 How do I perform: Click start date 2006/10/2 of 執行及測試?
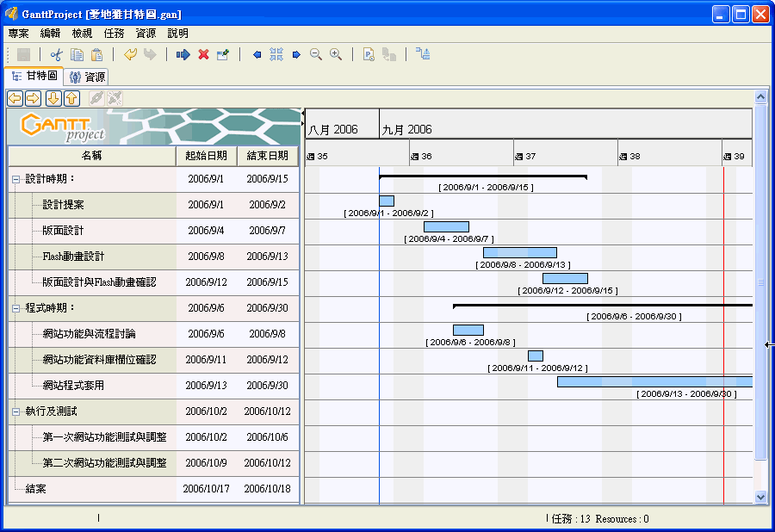206,411
